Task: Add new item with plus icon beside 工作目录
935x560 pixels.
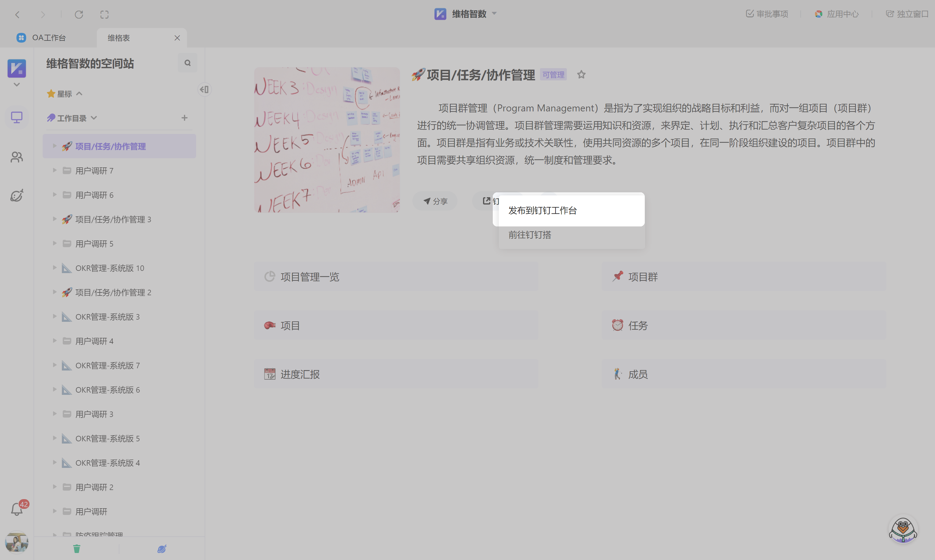Action: (184, 118)
